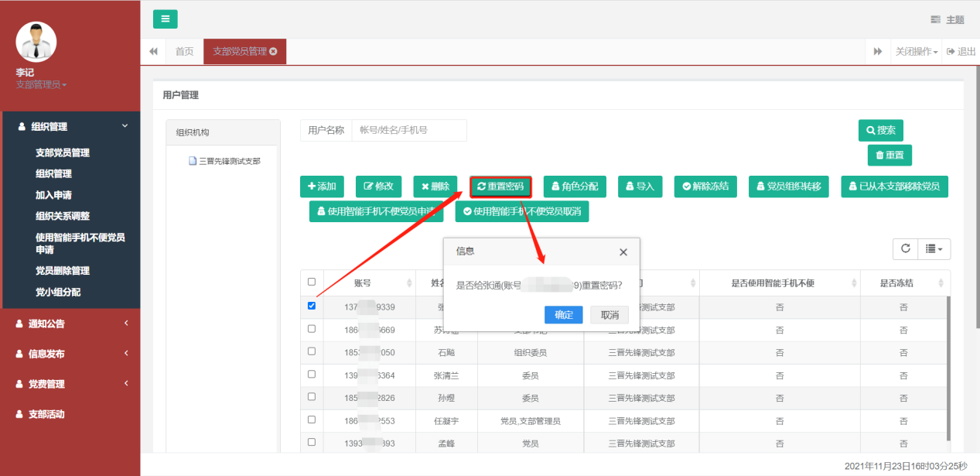The image size is (980, 476).
Task: Click the 用户名称 search input field
Action: [408, 131]
